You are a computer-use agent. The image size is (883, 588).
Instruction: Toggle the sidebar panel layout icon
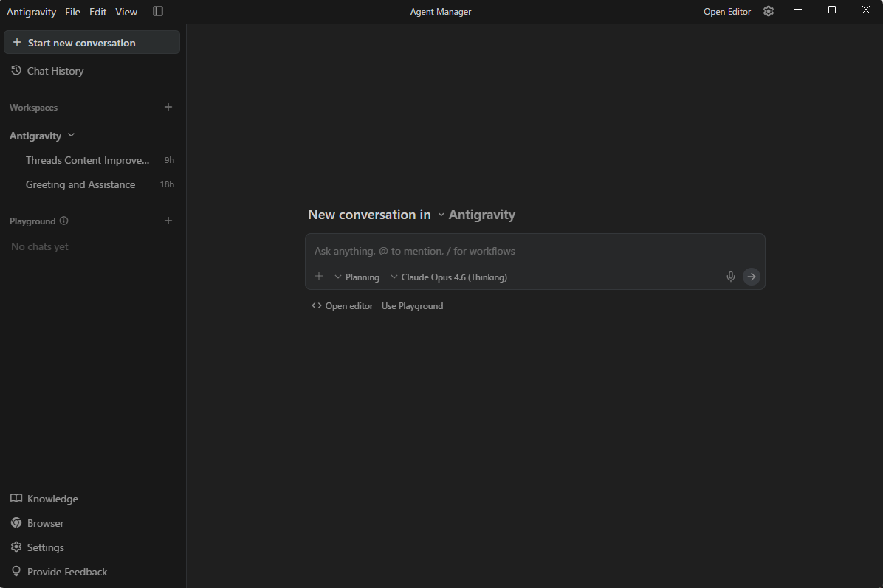[158, 11]
